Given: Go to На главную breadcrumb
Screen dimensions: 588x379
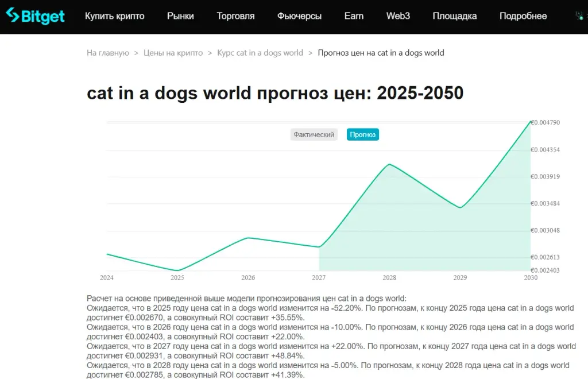Looking at the screenshot, I should click(x=107, y=53).
